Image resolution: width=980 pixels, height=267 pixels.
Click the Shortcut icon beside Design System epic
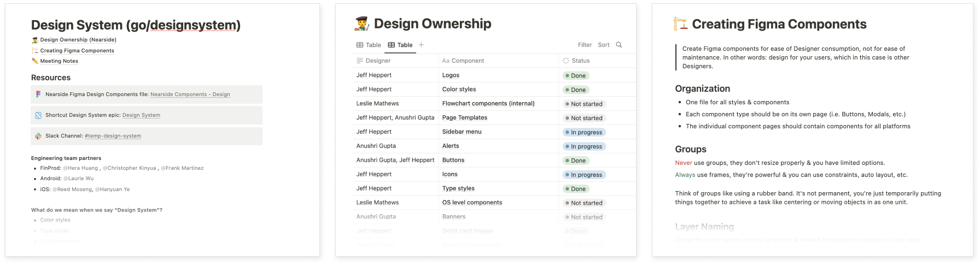38,115
